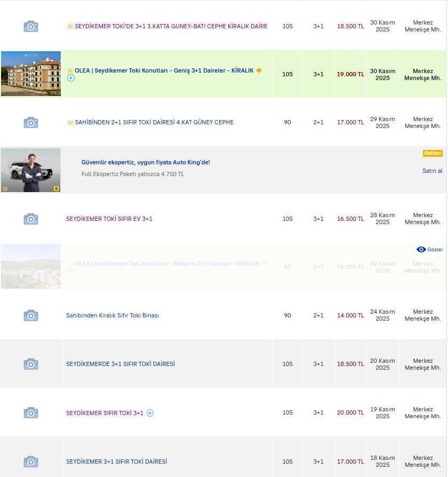Click camera icon of 20.000 TL listing
This screenshot has width=448, height=477.
pyautogui.click(x=31, y=413)
